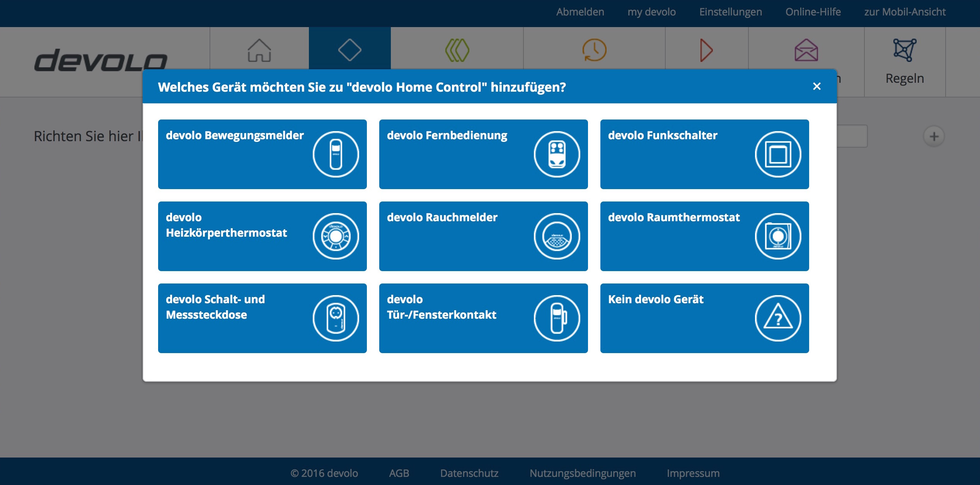Choose devolo Tür-/Fensterkontakt tile

[x=483, y=318]
